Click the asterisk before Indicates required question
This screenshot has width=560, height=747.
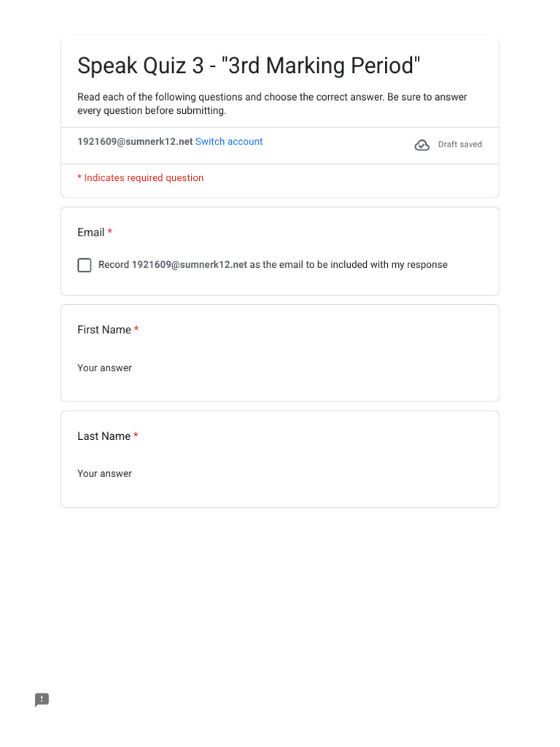(79, 178)
